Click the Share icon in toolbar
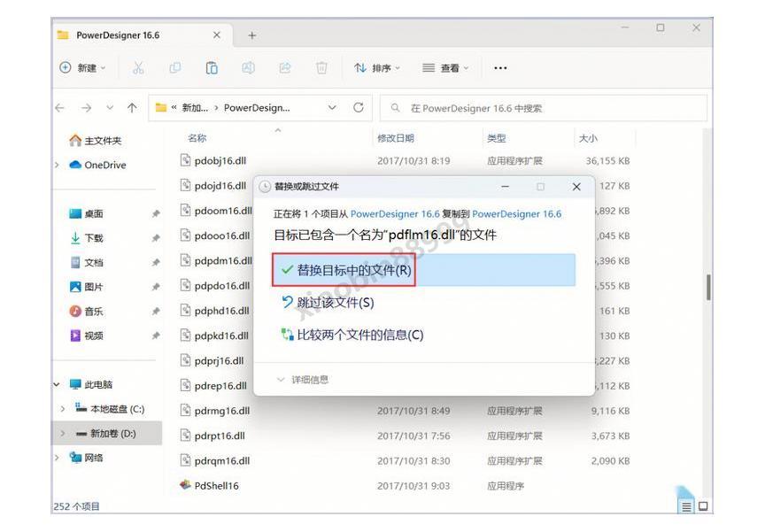 [285, 68]
